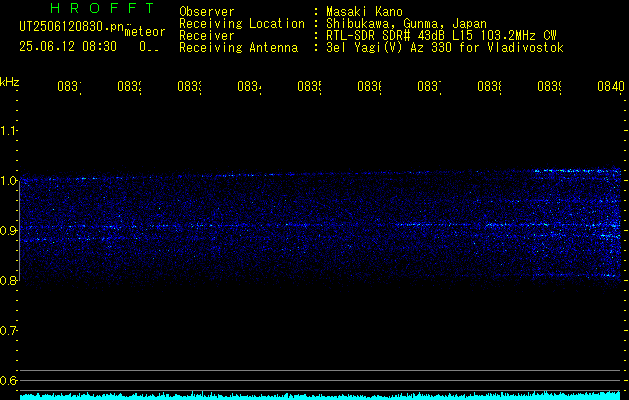This screenshot has height=400, width=629.
Task: Click the date stamp 25.06.12 08:30
Action: (68, 47)
